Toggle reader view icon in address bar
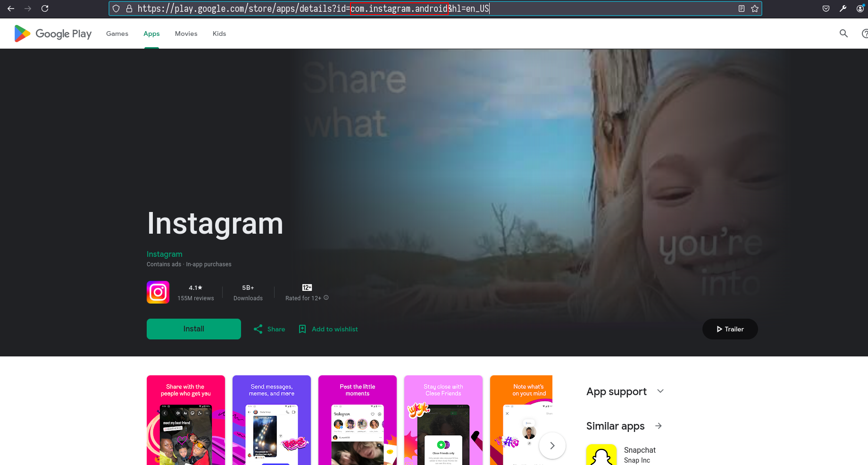 [742, 8]
